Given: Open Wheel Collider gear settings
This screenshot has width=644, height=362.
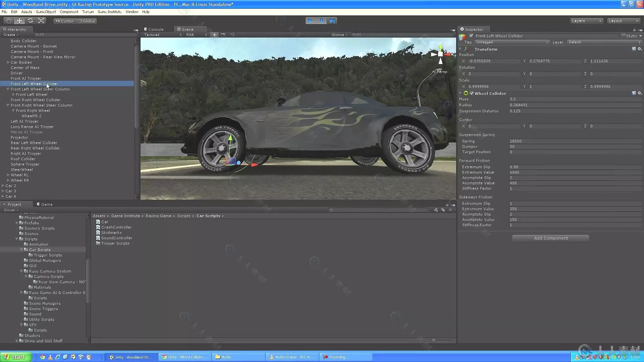Looking at the screenshot, I should (x=639, y=93).
